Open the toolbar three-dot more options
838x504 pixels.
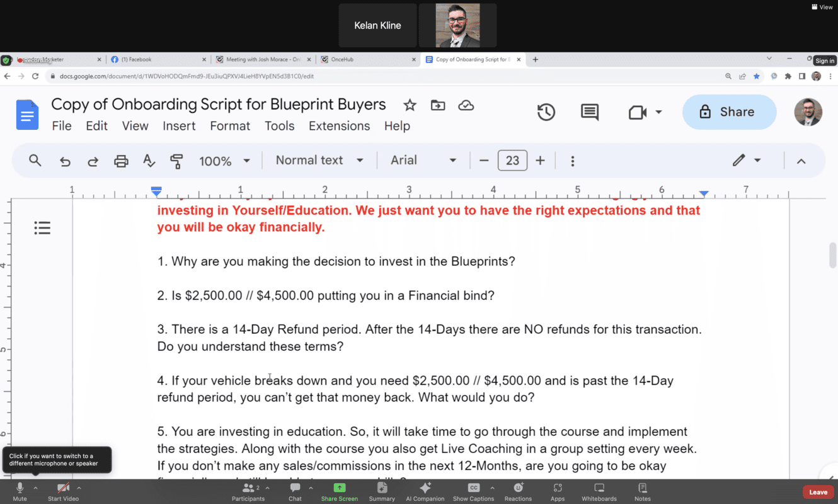click(572, 161)
